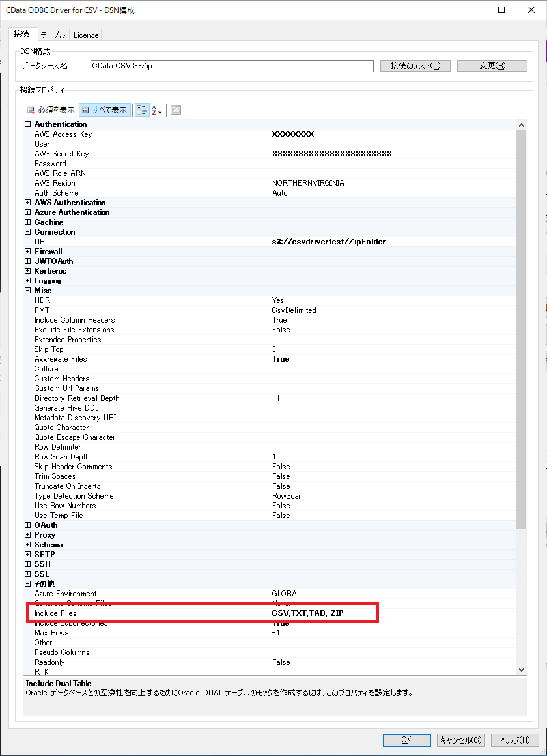Switch to the テーブル tab
Image resolution: width=547 pixels, height=756 pixels.
coord(53,35)
